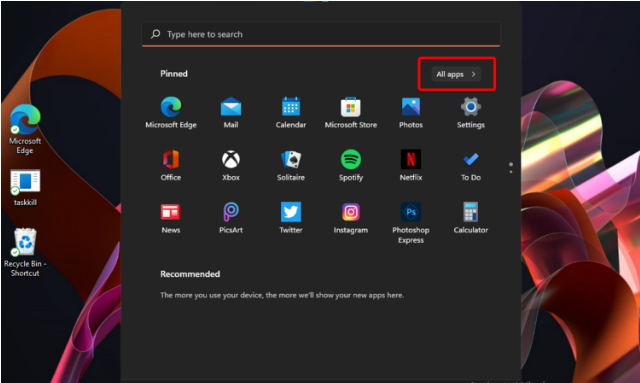Viewport: 640px width, 383px height.
Task: Launch the Photos app
Action: (411, 113)
